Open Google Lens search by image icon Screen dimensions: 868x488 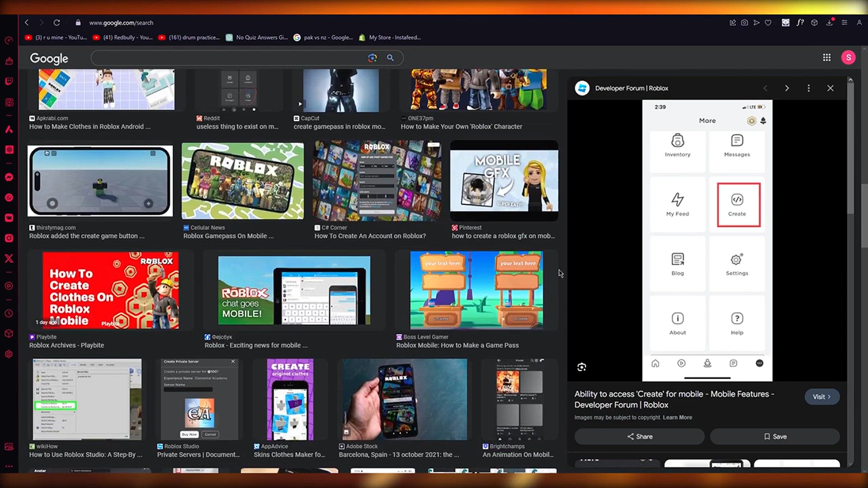pos(373,58)
